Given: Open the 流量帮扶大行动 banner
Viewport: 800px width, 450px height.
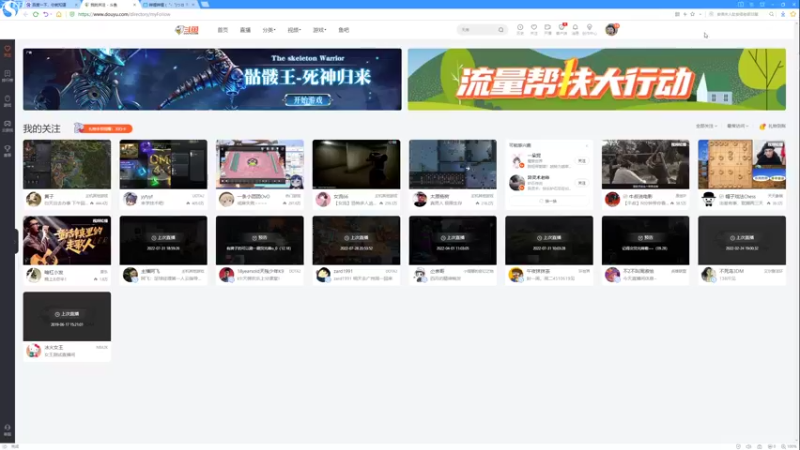Looking at the screenshot, I should coord(596,80).
